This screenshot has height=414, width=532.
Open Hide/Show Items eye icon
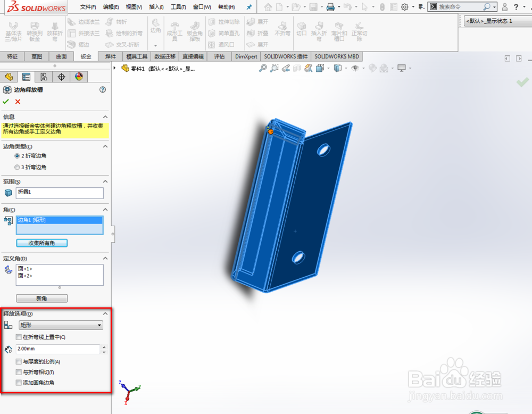pos(355,68)
